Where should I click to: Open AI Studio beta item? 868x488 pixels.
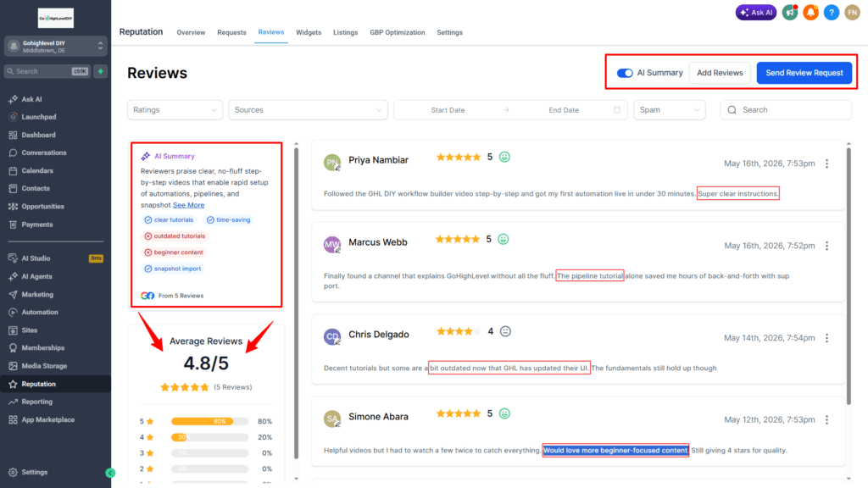click(55, 258)
